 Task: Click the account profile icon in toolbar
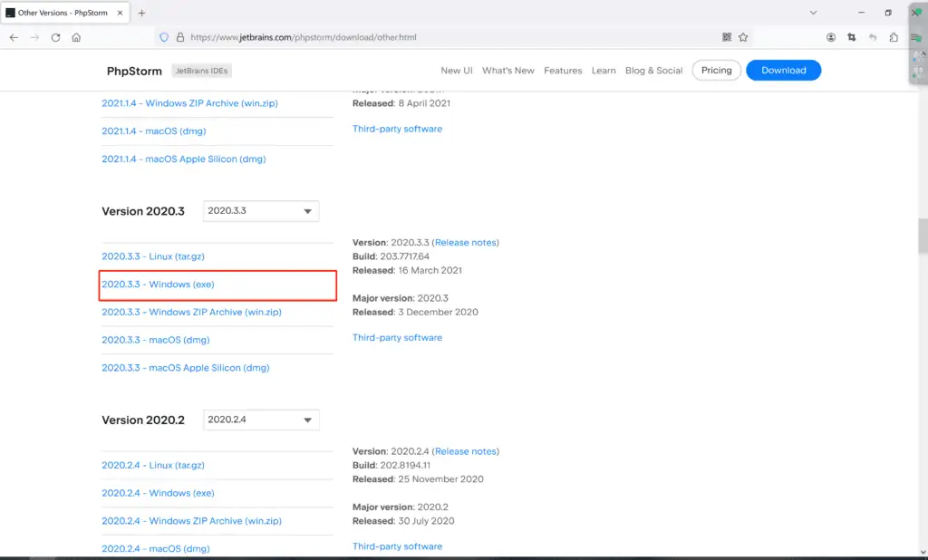[x=831, y=37]
